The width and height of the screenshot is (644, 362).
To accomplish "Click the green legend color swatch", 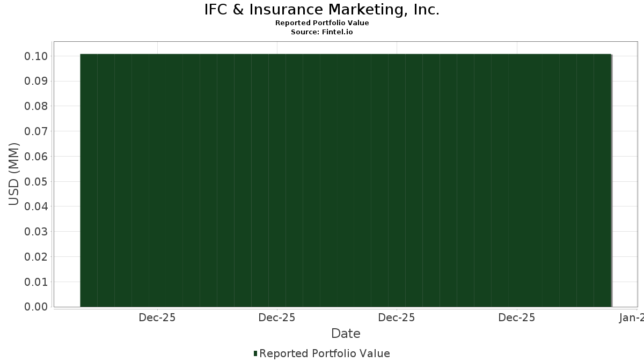I will 255,353.
